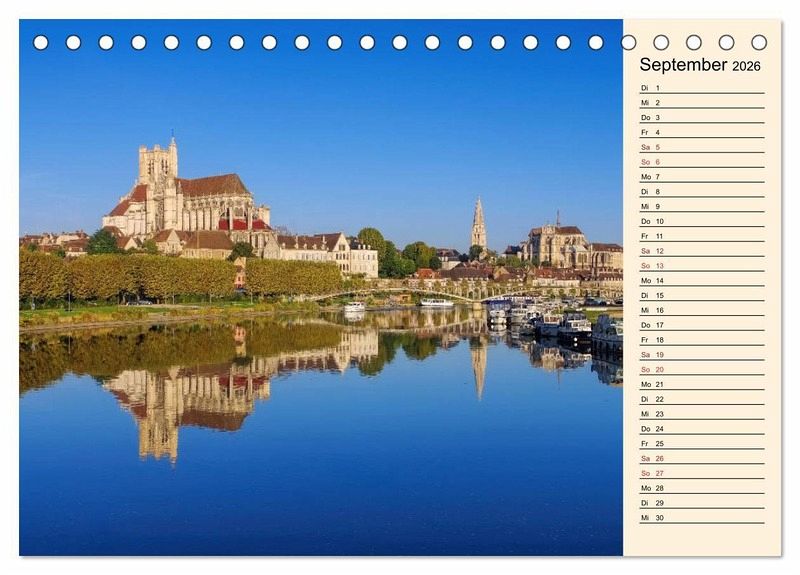Screen dimensions: 800x575
Task: Choose the Sa 19 calendar entry
Action: (x=701, y=355)
